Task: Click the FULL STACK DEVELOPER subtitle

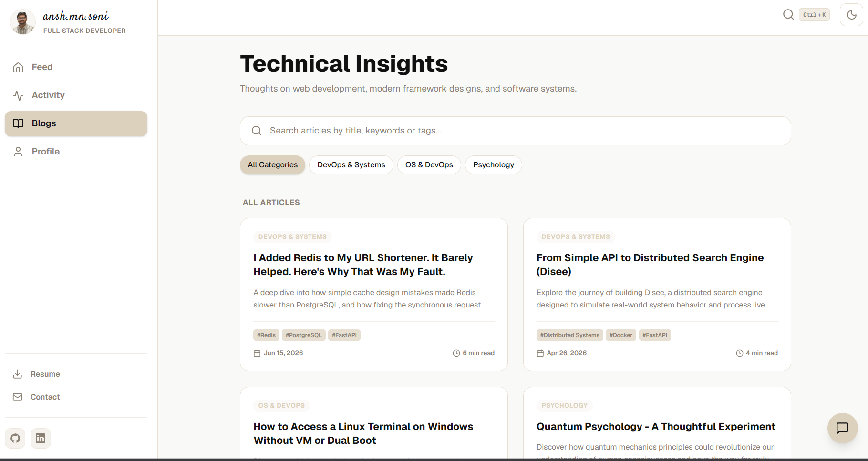Action: tap(84, 31)
